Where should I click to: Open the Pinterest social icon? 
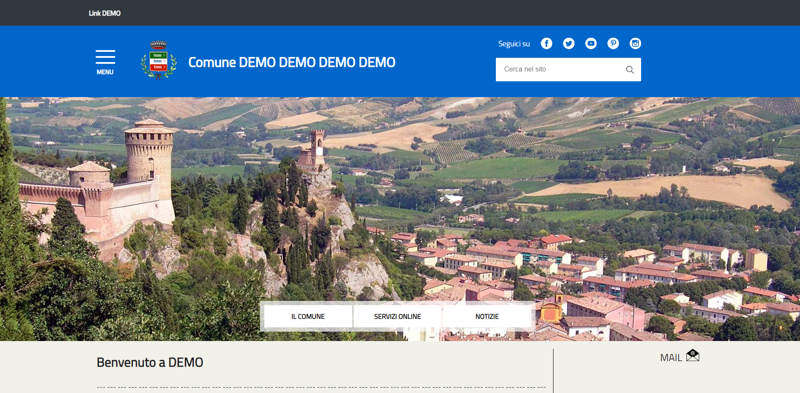pyautogui.click(x=613, y=43)
